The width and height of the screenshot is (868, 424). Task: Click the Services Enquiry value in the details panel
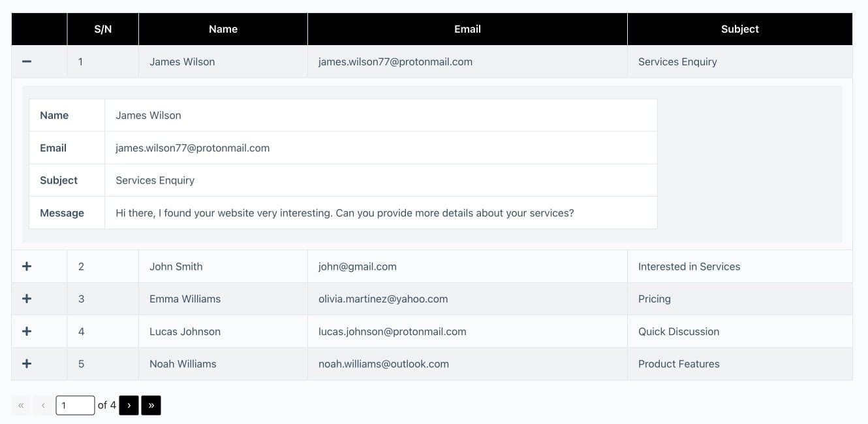[155, 180]
